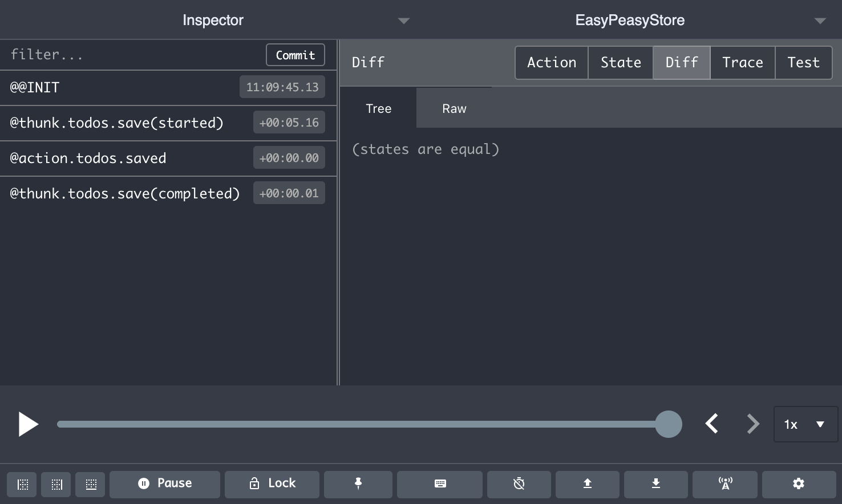
Task: Click the download (export state) icon
Action: click(656, 484)
